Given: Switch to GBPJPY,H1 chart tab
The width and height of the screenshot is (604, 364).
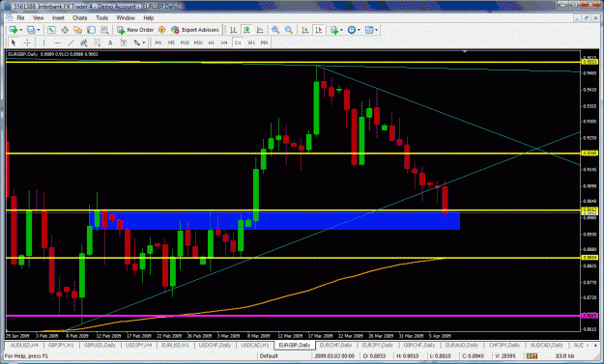Looking at the screenshot, I should click(x=61, y=345).
